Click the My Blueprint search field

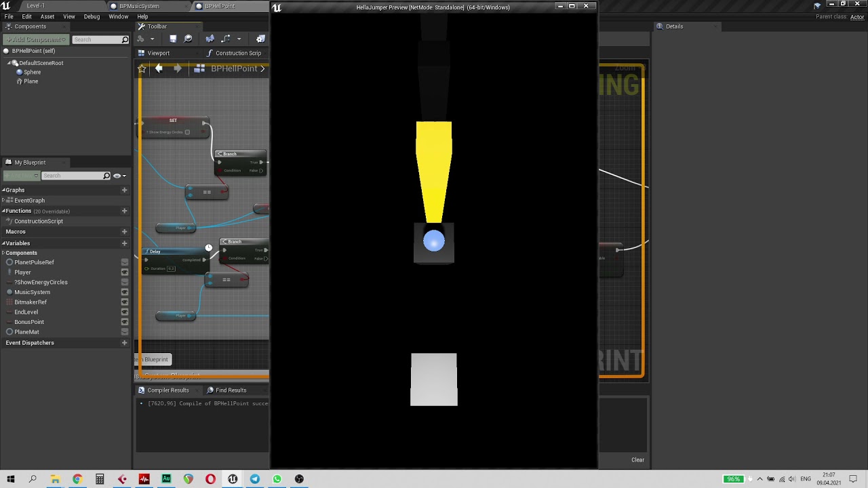click(x=75, y=176)
